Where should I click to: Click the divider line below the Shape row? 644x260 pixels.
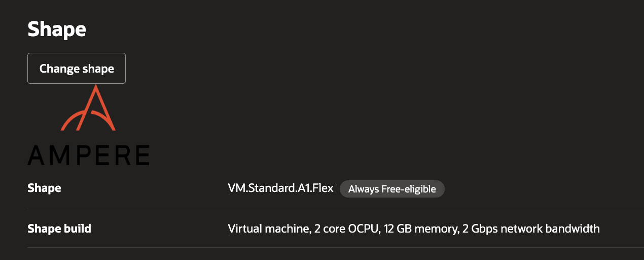tap(336, 209)
